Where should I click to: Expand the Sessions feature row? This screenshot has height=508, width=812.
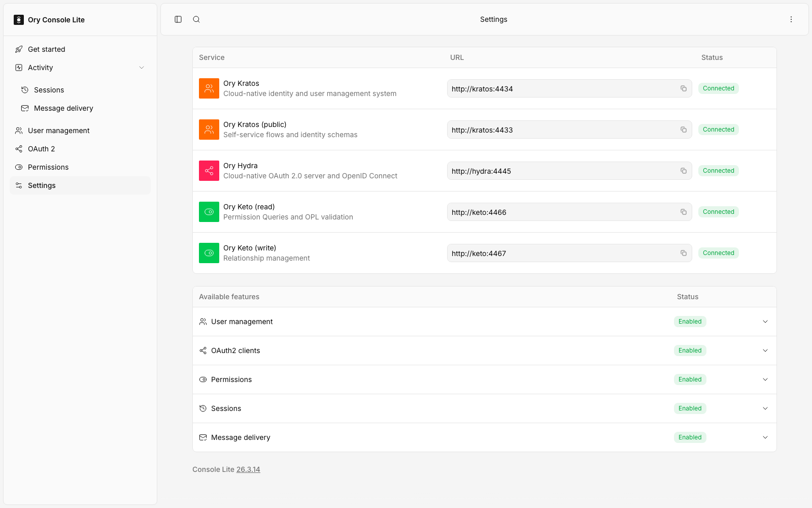pos(765,408)
